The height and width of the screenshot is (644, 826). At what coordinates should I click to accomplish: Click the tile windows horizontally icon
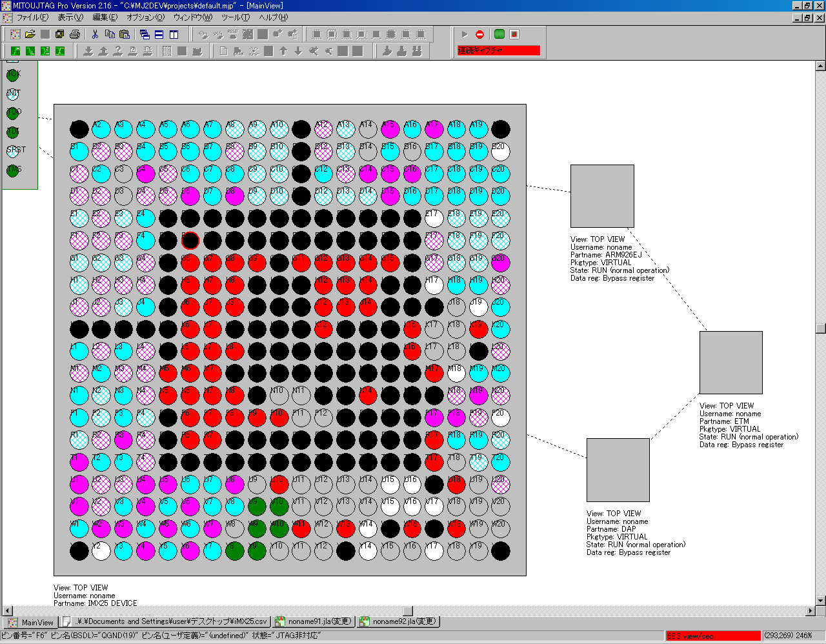(159, 34)
